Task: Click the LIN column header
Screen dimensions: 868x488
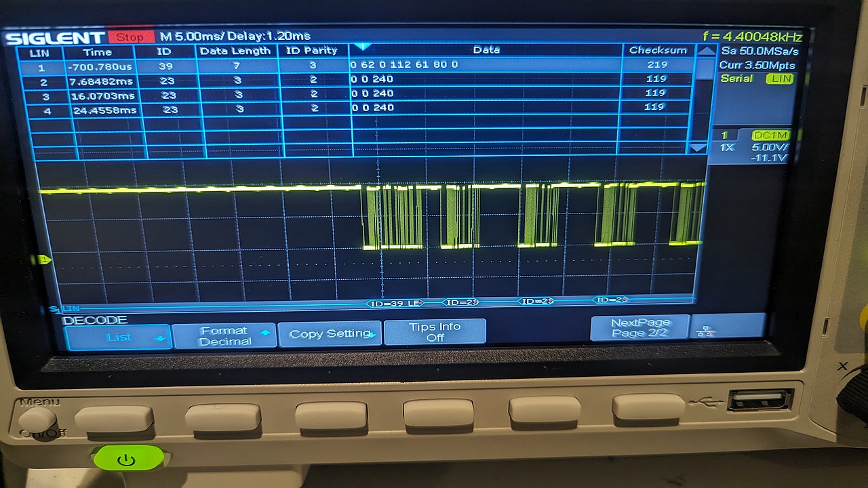Action: tap(40, 53)
